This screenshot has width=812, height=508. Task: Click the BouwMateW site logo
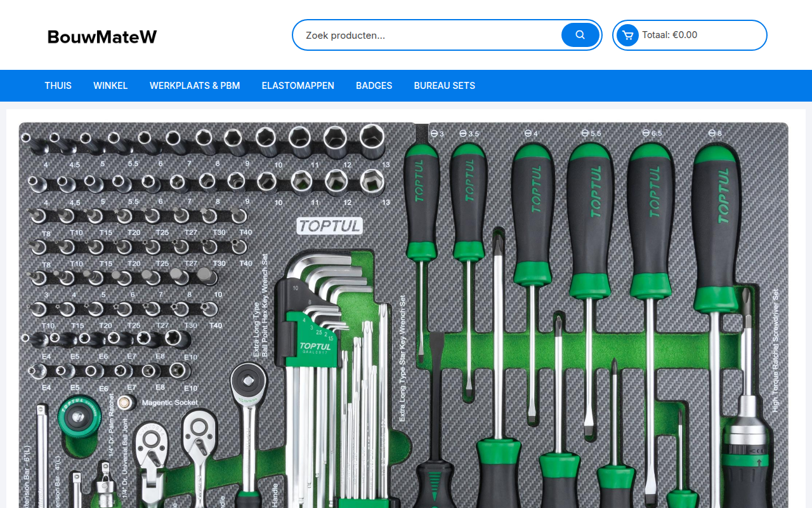[x=102, y=37]
